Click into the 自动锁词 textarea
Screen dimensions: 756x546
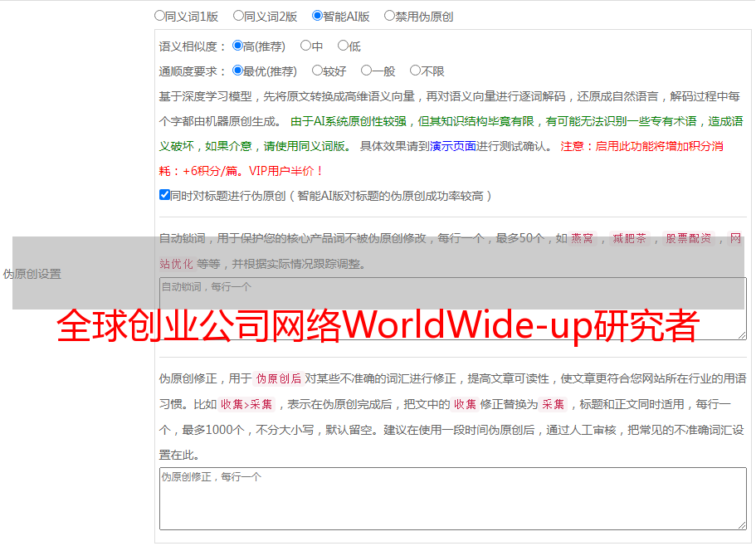453,309
